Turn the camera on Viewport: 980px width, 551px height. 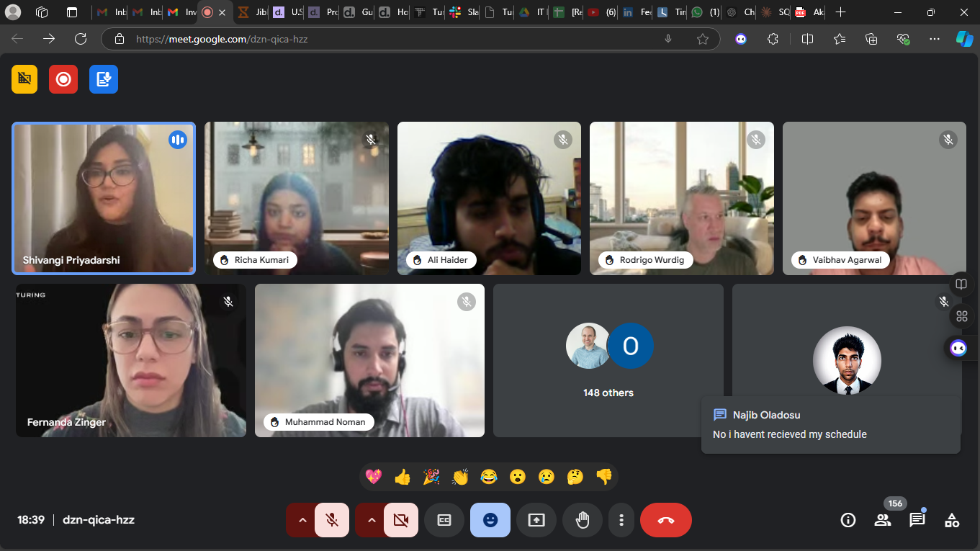pos(401,519)
